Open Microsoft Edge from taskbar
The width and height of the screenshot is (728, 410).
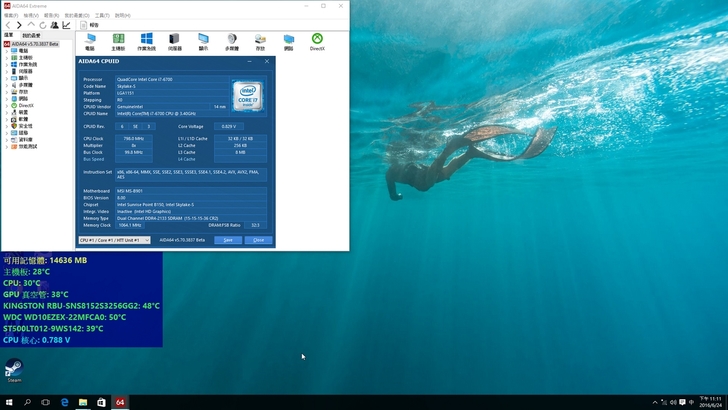(64, 402)
